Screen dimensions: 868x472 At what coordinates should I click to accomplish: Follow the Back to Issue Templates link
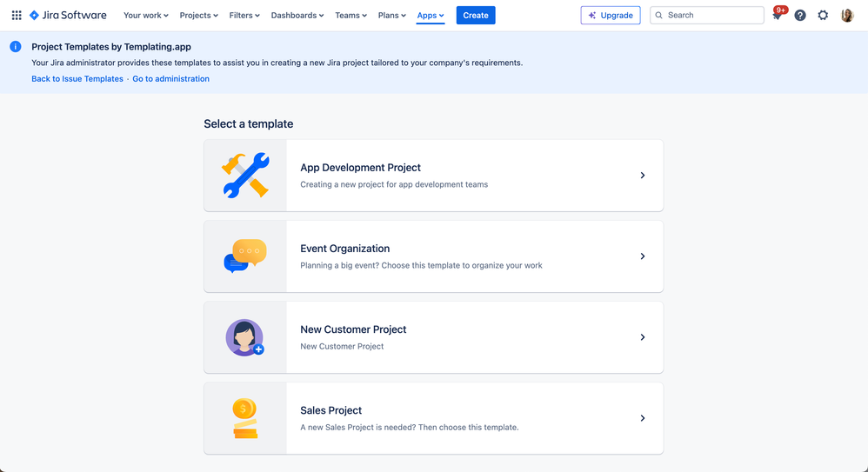(77, 78)
